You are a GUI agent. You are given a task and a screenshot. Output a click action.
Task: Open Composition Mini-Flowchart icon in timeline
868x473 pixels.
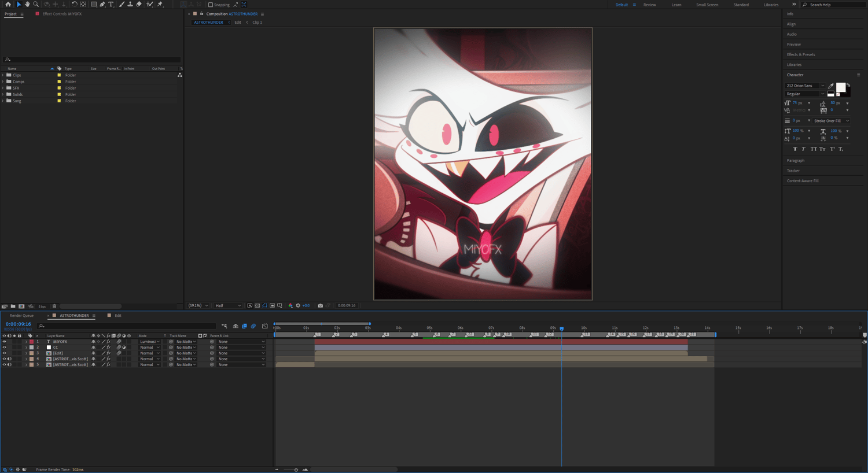click(x=225, y=326)
